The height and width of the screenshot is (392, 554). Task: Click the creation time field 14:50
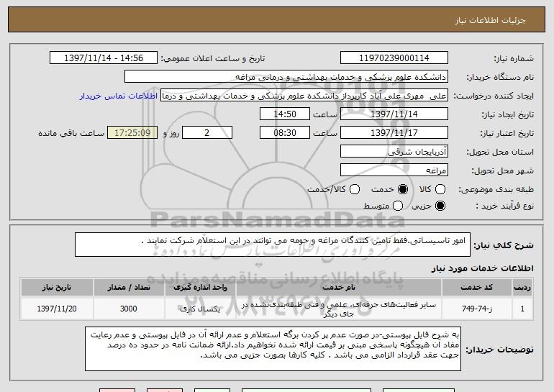(x=285, y=114)
